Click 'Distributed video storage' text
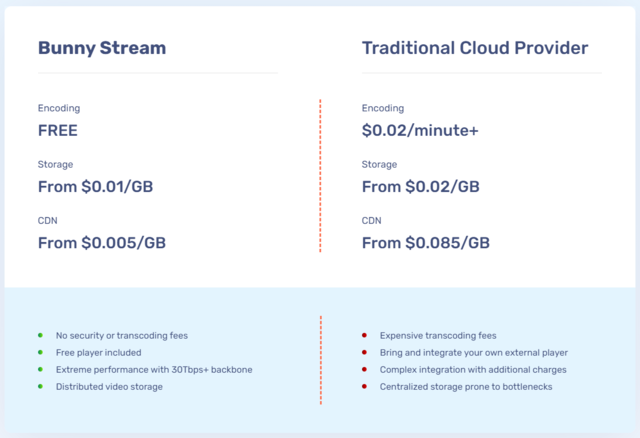Image resolution: width=640 pixels, height=438 pixels. (x=109, y=387)
